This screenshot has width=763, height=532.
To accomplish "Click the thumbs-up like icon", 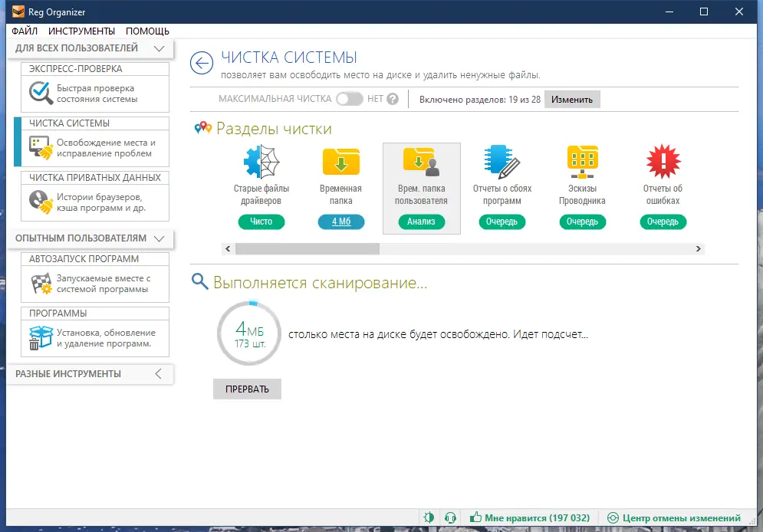I will 475,517.
